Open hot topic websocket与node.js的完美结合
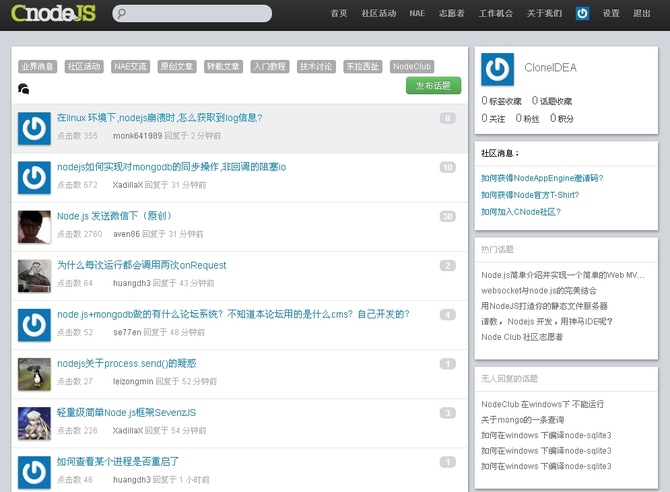The image size is (670, 492). pos(539,291)
